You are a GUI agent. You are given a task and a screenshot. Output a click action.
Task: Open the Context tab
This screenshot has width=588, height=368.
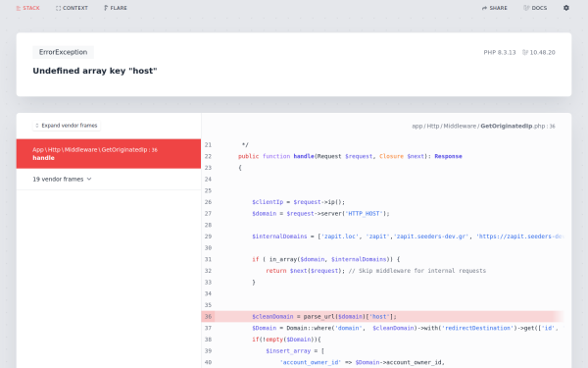(72, 8)
